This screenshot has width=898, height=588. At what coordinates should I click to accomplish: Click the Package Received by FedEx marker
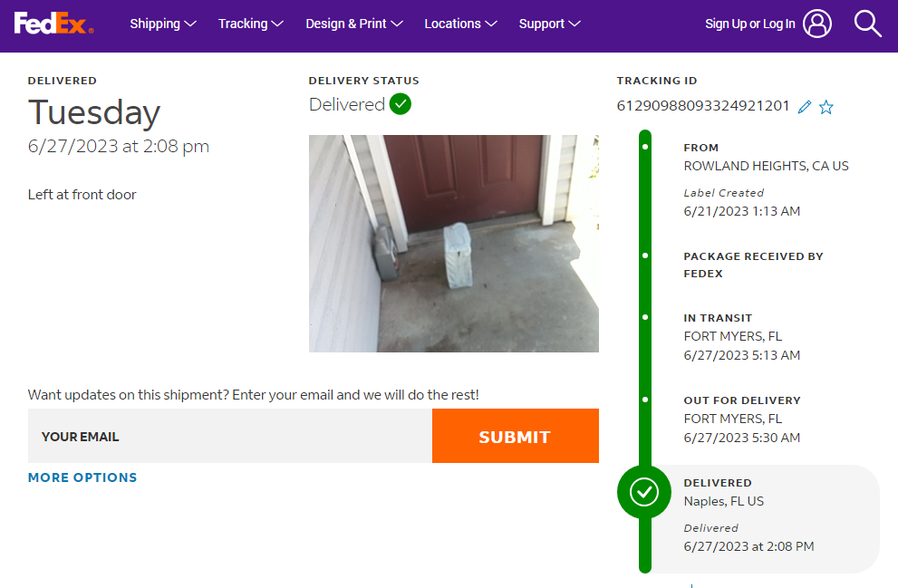645,255
